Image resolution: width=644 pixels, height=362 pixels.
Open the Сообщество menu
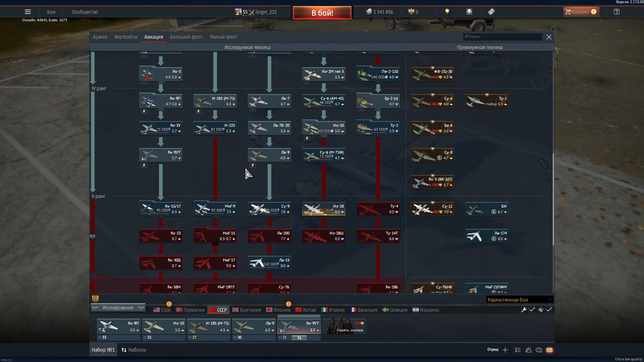pyautogui.click(x=85, y=12)
